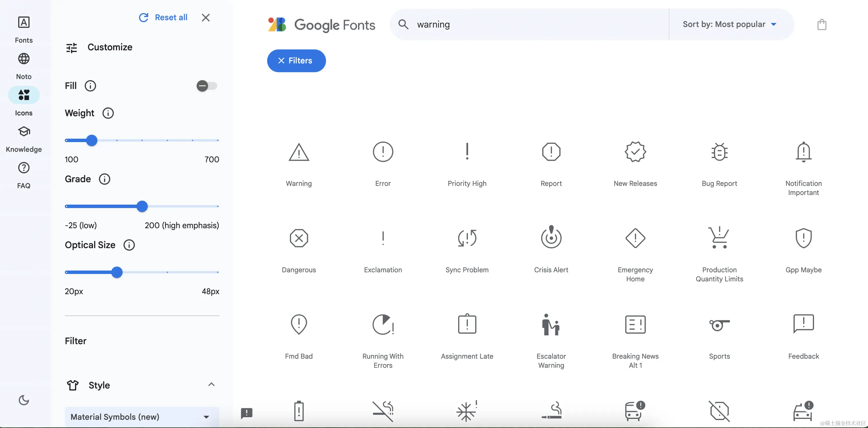Select the Bug Report icon
Screen dimensions: 868x428
click(719, 152)
